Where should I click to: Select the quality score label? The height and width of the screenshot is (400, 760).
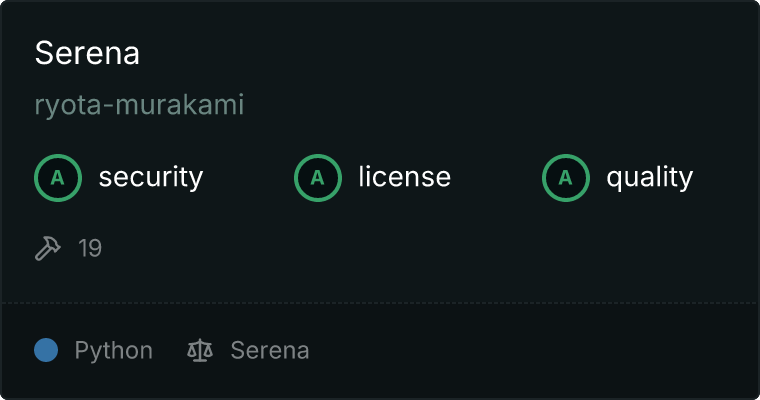[649, 177]
